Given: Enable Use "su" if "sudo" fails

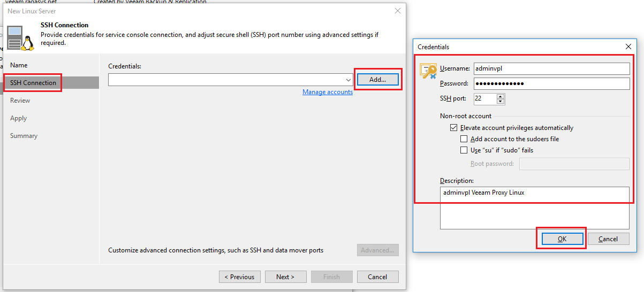Looking at the screenshot, I should [464, 150].
